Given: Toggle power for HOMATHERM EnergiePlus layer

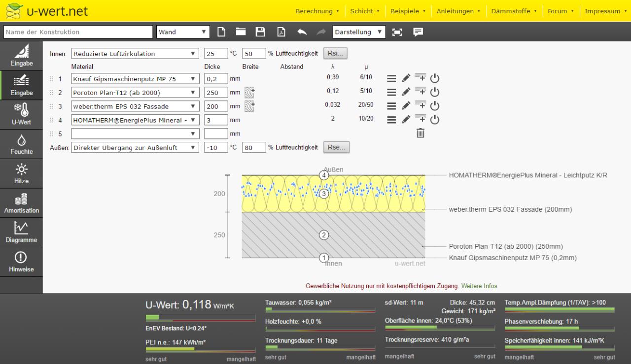Looking at the screenshot, I should point(434,120).
